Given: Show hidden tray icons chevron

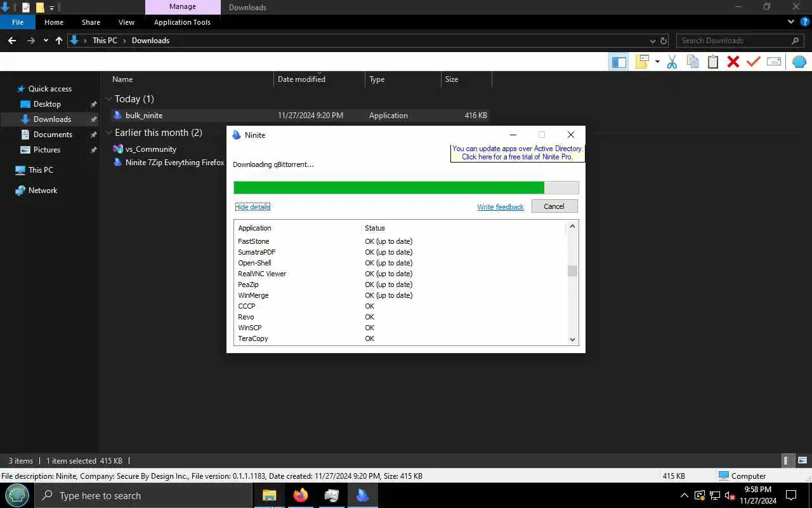Looking at the screenshot, I should [x=684, y=495].
